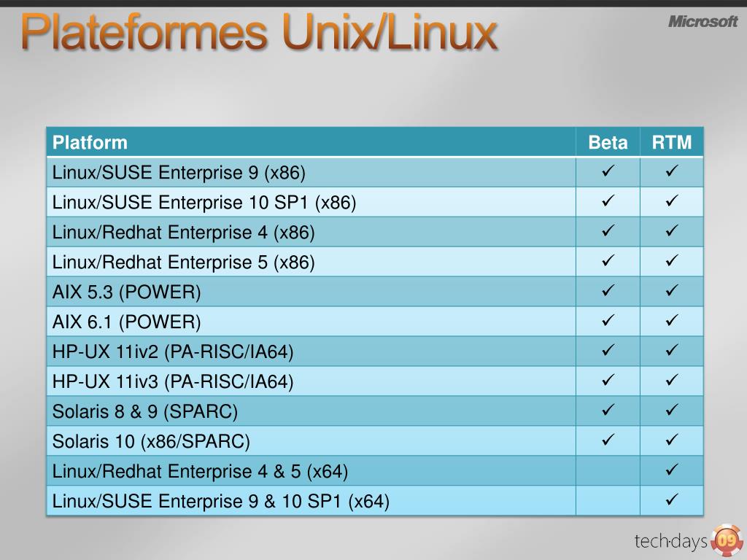This screenshot has width=747, height=560.
Task: Click RTM checkmark for Redhat Enterprise 5 (x86)
Action: (672, 260)
